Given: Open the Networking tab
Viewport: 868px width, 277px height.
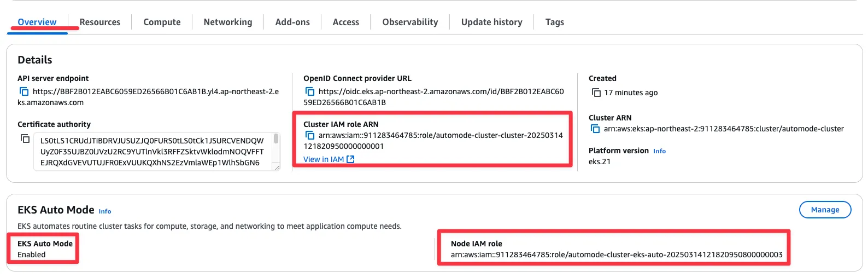Looking at the screenshot, I should click(x=228, y=22).
